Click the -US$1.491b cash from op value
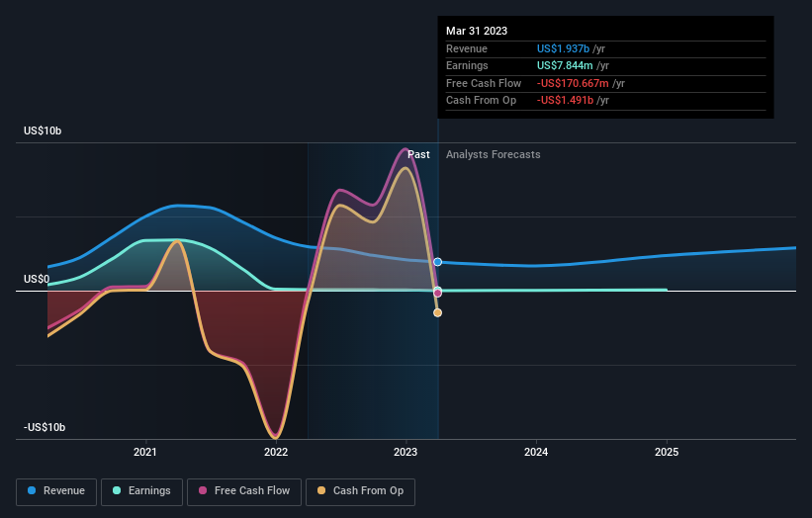Screen dimensions: 812x518 coord(565,101)
